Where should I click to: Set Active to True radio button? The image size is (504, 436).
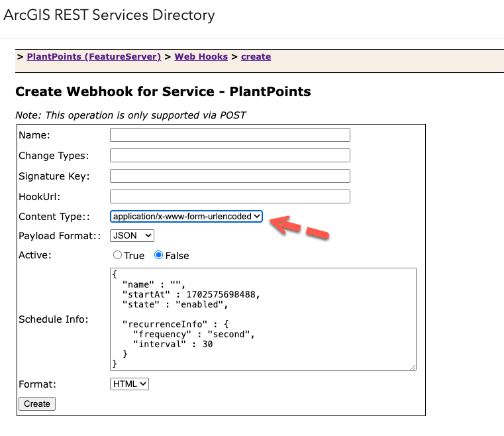[x=118, y=255]
